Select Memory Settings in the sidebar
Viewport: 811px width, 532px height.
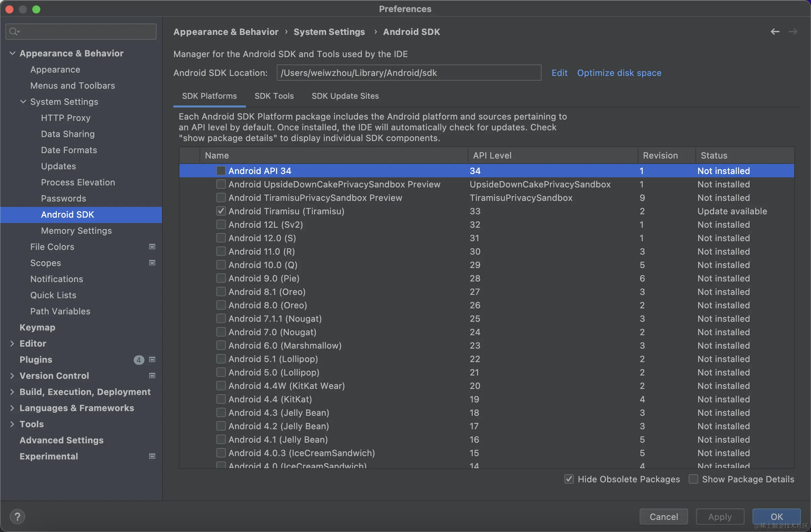(76, 231)
